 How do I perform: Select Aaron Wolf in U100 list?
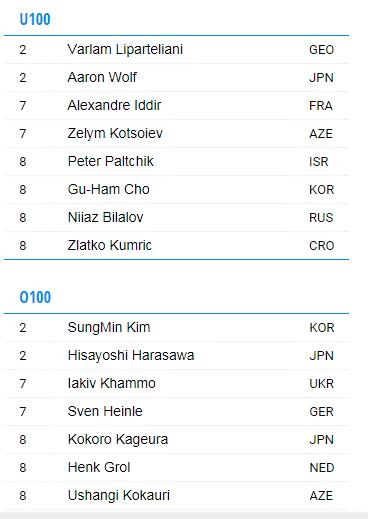click(x=102, y=77)
